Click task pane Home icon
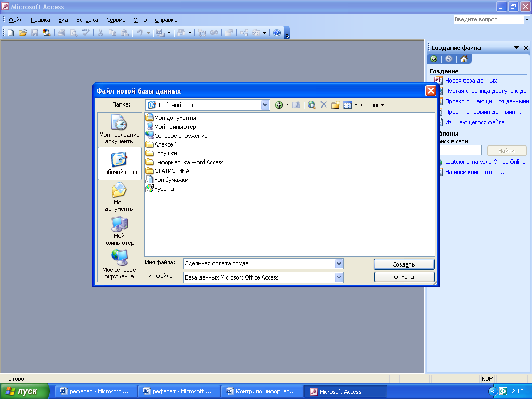 (x=464, y=59)
